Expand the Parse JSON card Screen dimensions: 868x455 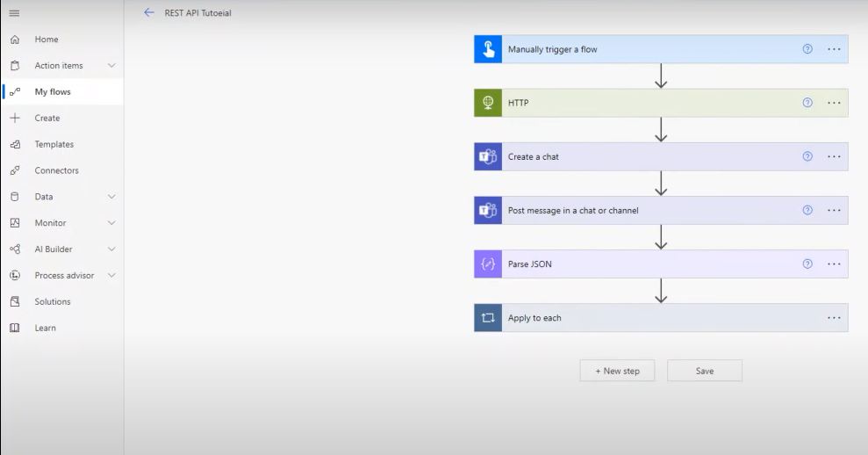click(x=661, y=264)
